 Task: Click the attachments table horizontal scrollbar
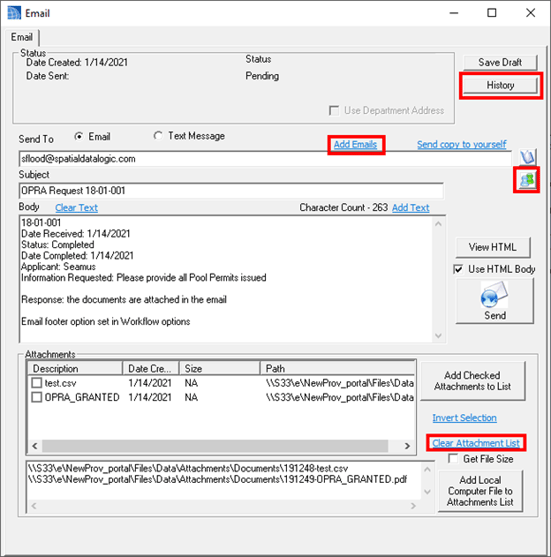click(215, 446)
